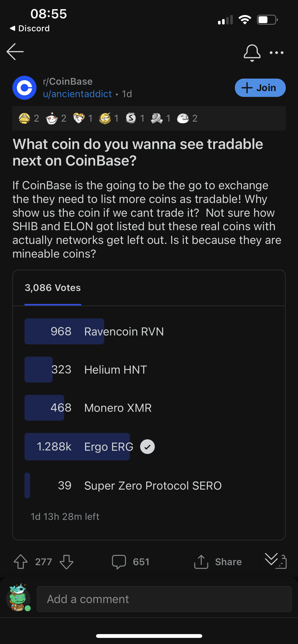Viewport: 298px width, 644px height.
Task: Return to Discord via the status bar
Action: (29, 28)
